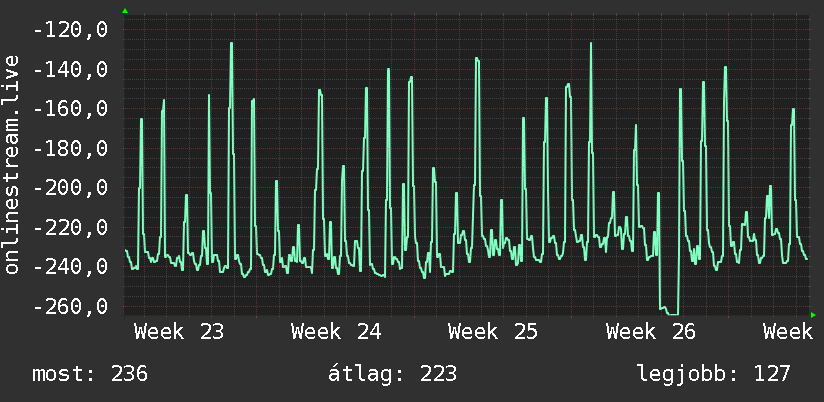Click the -240,0 y-axis value
Image resolution: width=824 pixels, height=402 pixels.
coord(70,267)
